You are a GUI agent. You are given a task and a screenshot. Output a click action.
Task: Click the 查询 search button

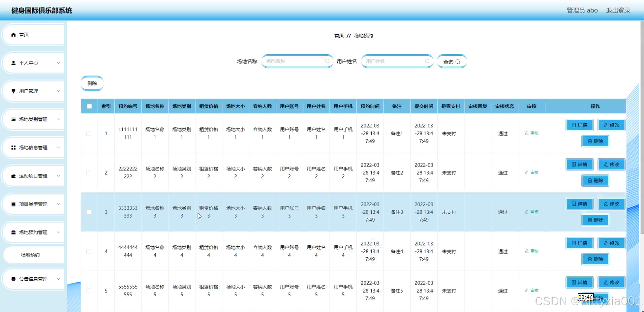[452, 62]
